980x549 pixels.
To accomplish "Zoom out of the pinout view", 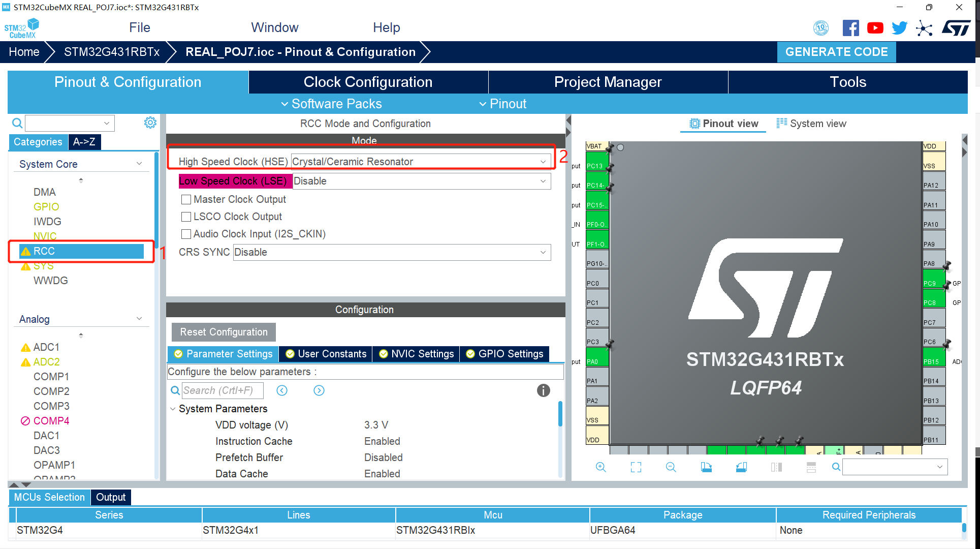I will [671, 467].
